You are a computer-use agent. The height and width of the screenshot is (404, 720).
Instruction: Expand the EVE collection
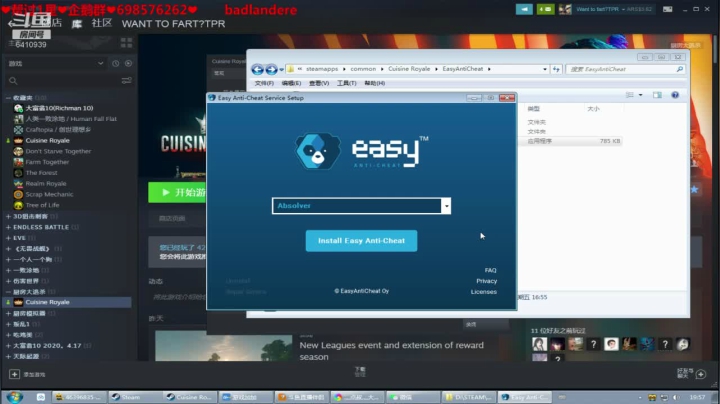pos(8,238)
